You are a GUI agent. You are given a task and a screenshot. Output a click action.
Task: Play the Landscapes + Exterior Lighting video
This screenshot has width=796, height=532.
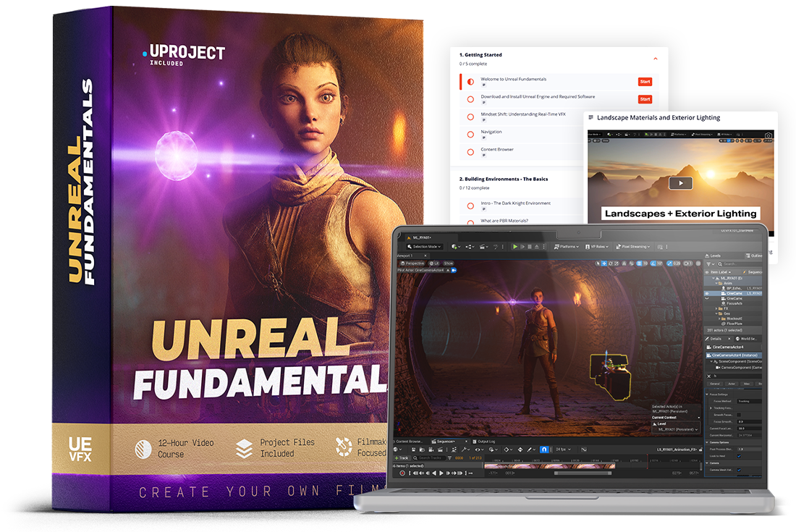pyautogui.click(x=680, y=182)
